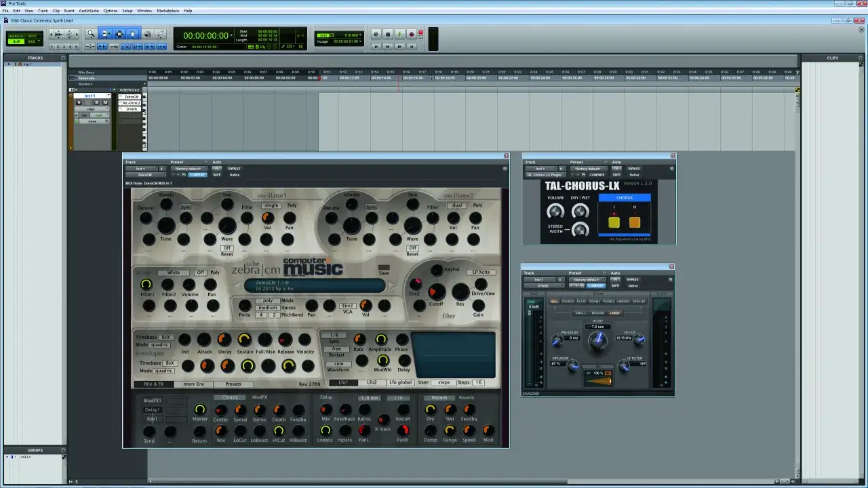
Task: Click the Compare button in ZebraCM window
Action: (197, 175)
